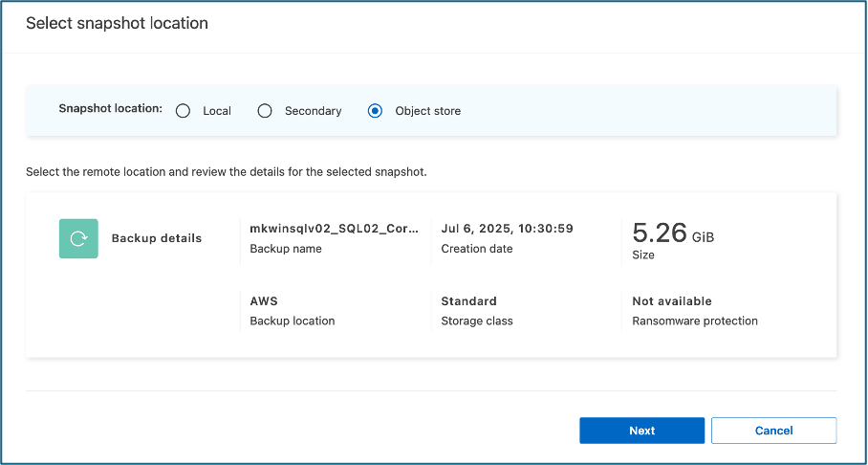The height and width of the screenshot is (465, 868).
Task: Click the 'Snapshot location:' field label
Action: tap(111, 109)
